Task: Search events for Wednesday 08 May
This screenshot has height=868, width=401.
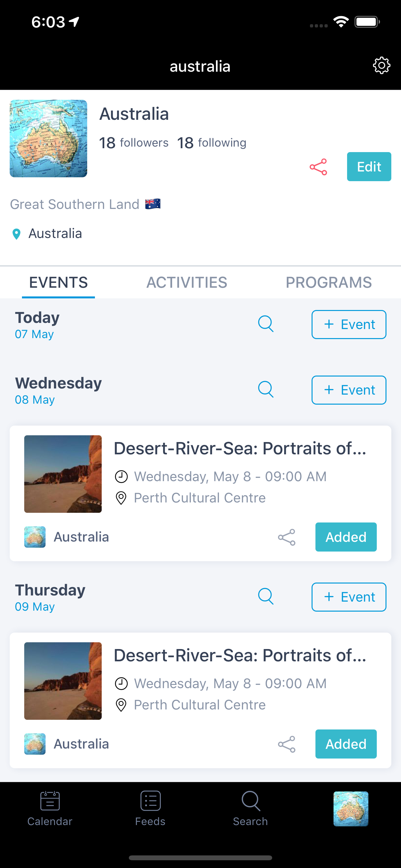Action: (265, 389)
